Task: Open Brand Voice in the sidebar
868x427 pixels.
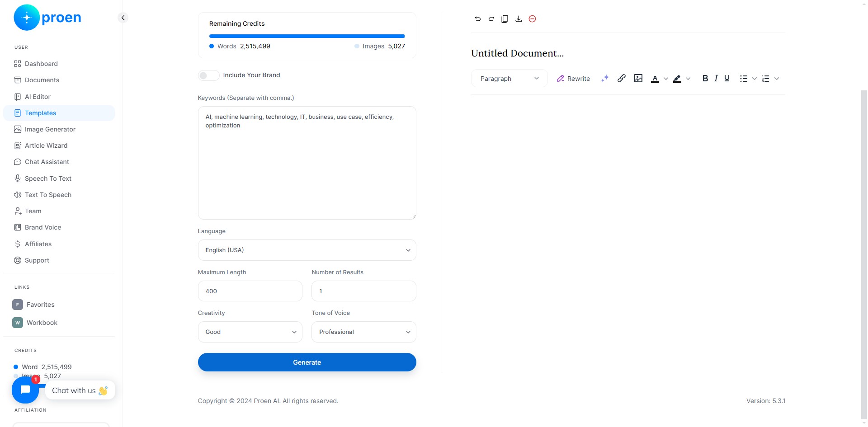Action: (59, 227)
